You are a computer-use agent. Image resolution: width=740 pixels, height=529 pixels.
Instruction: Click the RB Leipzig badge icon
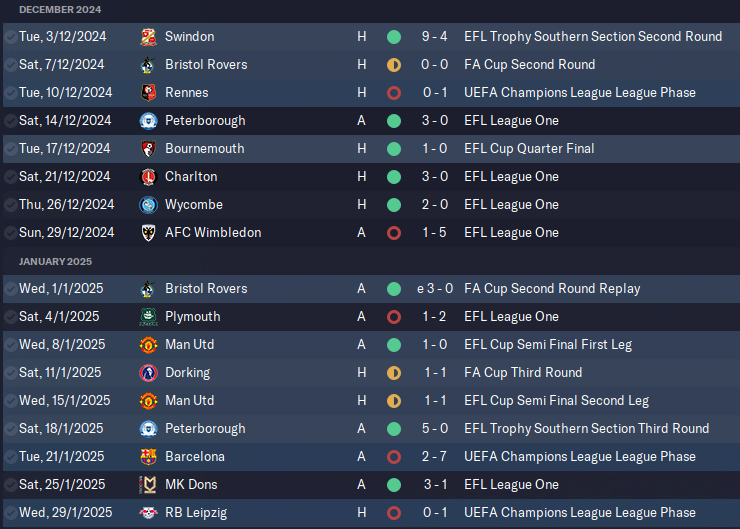tap(148, 513)
